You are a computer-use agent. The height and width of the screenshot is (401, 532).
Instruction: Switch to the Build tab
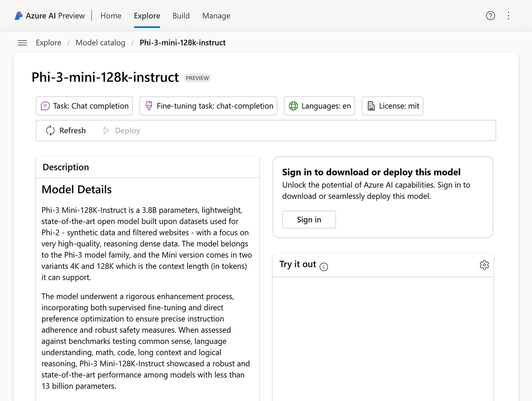coord(181,16)
